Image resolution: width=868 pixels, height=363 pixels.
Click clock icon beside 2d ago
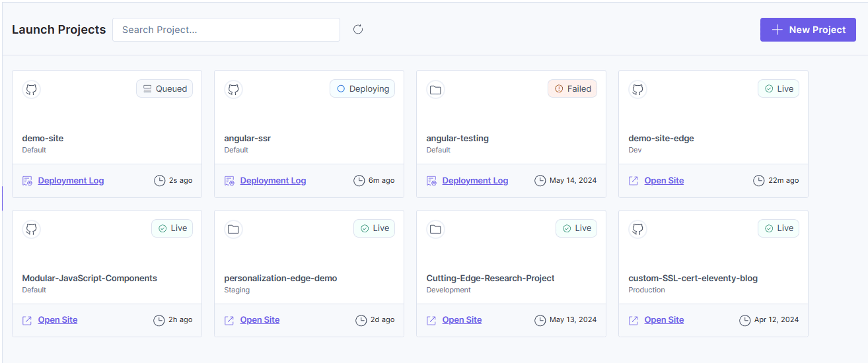tap(361, 321)
